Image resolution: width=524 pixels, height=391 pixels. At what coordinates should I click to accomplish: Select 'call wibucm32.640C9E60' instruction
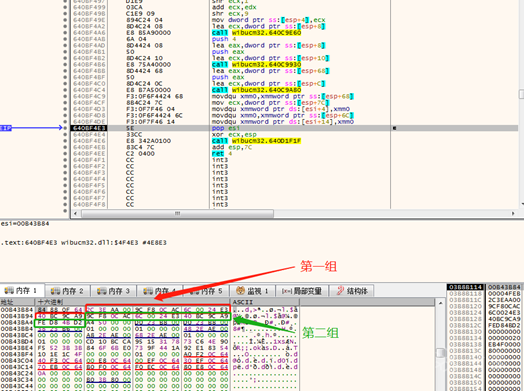point(256,33)
